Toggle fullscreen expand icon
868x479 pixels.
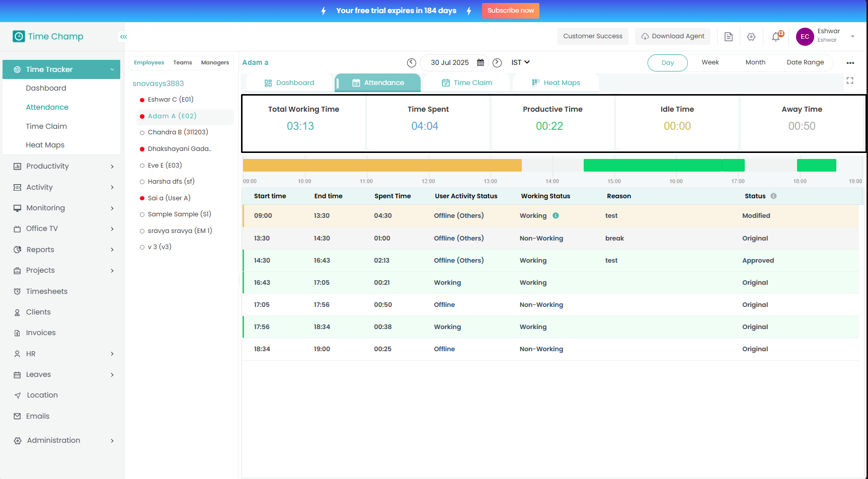click(x=850, y=81)
